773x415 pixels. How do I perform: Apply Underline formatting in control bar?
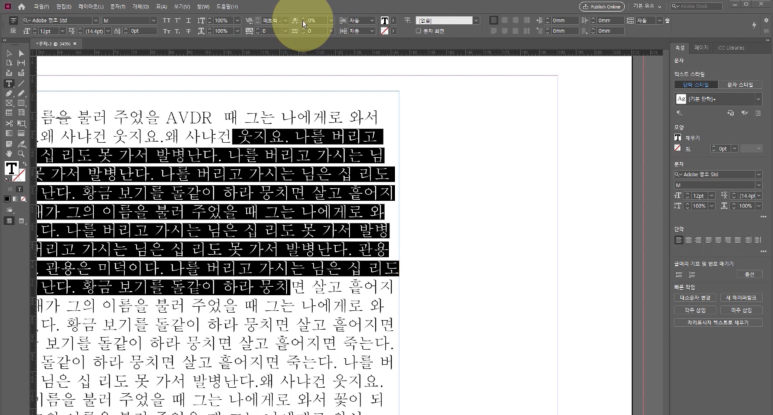click(188, 21)
